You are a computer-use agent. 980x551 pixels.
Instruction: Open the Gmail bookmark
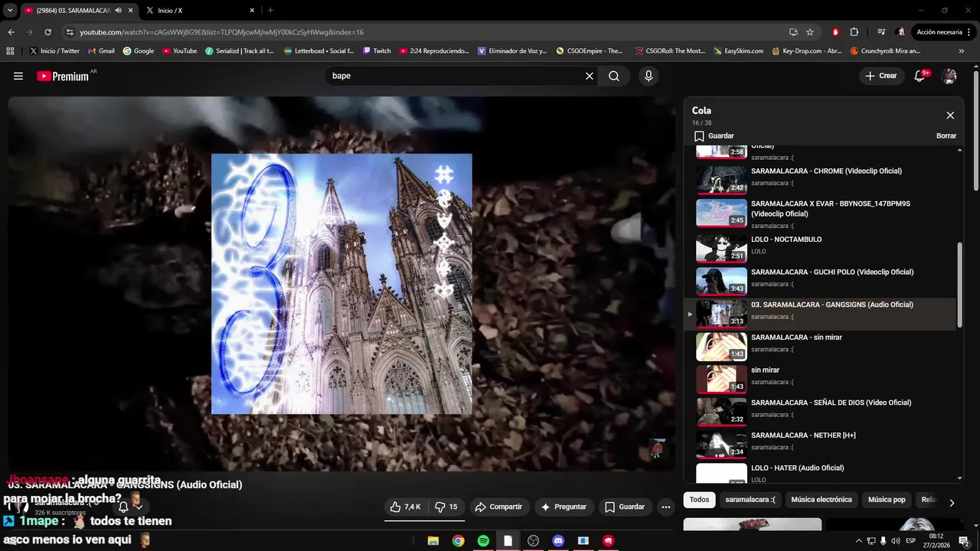tap(101, 51)
